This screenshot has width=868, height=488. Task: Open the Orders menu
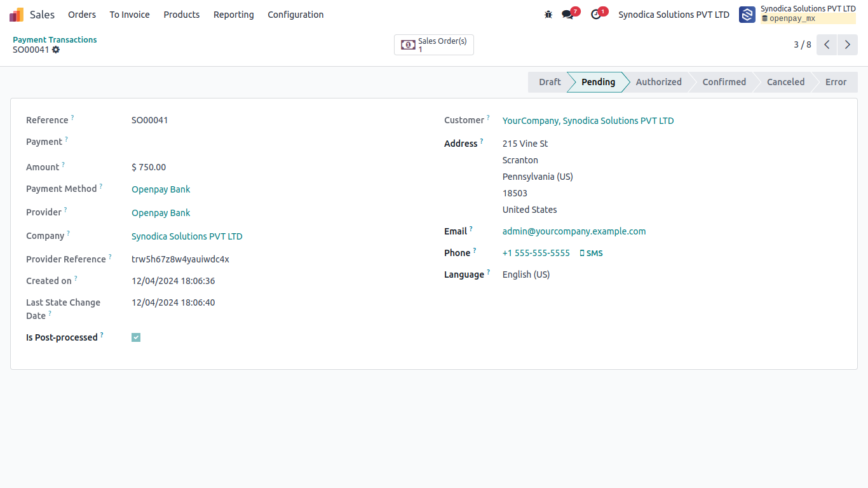[82, 15]
